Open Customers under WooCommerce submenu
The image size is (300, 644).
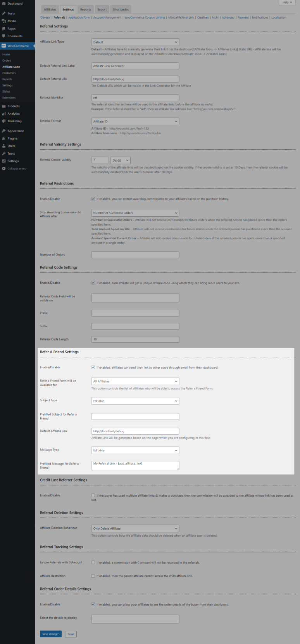click(x=9, y=73)
